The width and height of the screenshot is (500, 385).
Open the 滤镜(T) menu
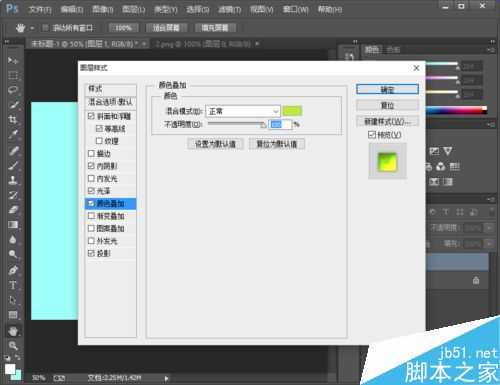click(229, 9)
